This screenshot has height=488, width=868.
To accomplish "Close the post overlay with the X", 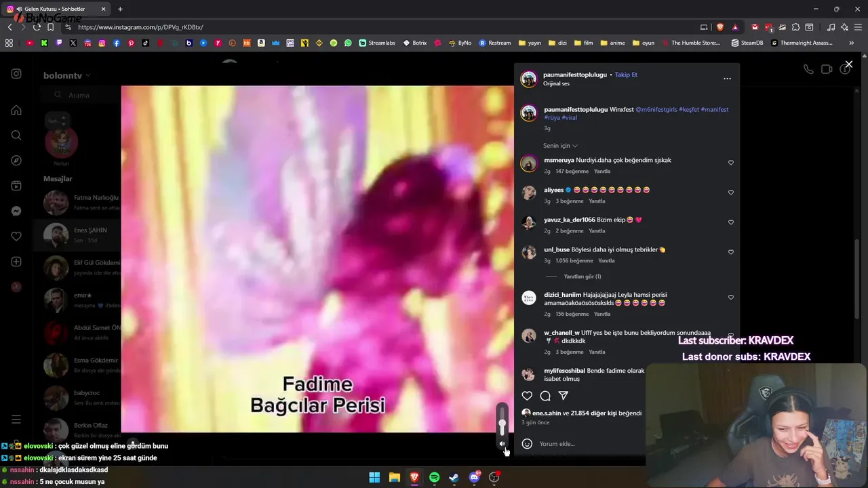I will (848, 64).
